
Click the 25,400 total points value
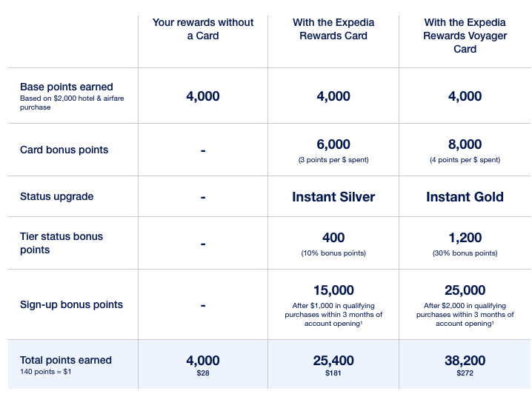[x=333, y=360]
